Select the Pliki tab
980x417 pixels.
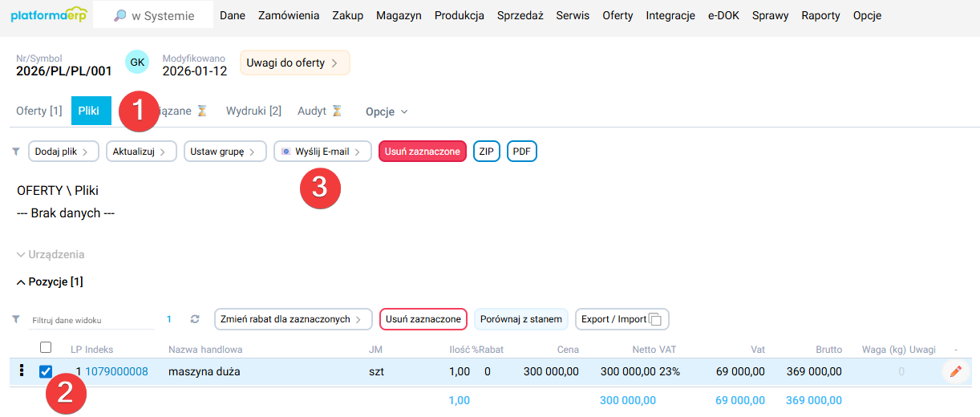(x=91, y=111)
